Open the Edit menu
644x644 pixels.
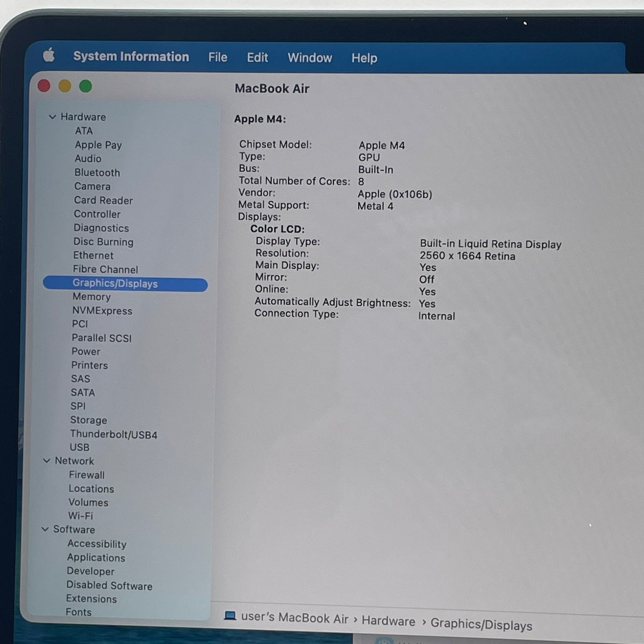point(257,57)
